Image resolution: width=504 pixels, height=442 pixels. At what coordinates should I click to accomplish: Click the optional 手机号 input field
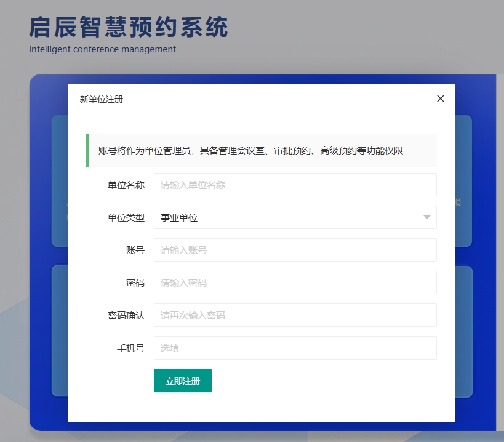pyautogui.click(x=295, y=348)
